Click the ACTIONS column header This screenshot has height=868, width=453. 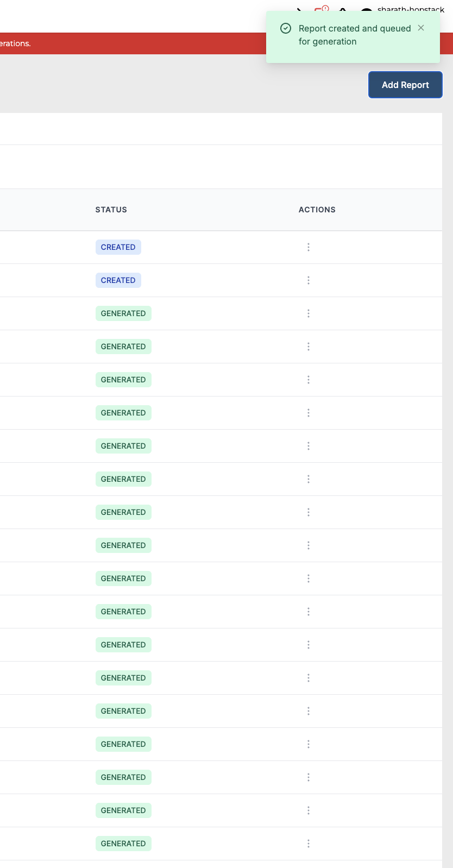[x=317, y=210]
